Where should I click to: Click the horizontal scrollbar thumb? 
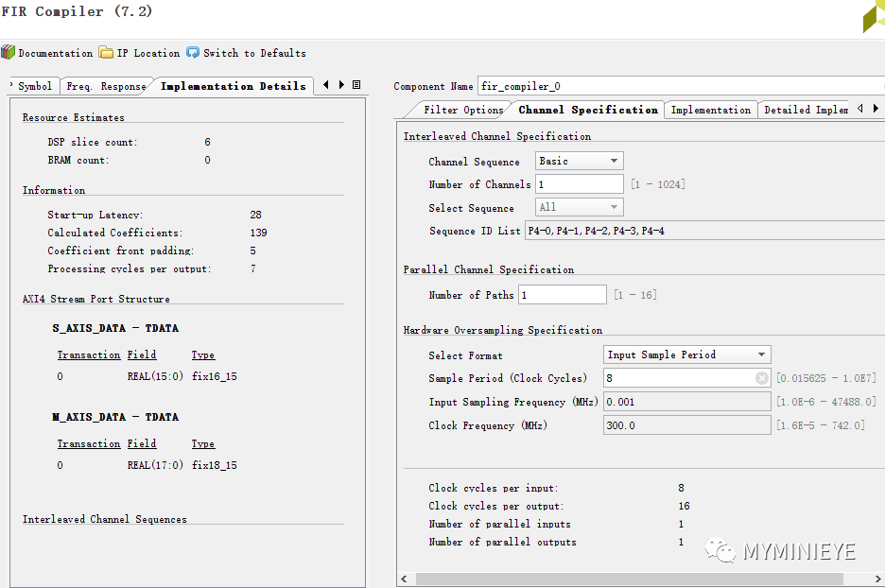(x=630, y=579)
